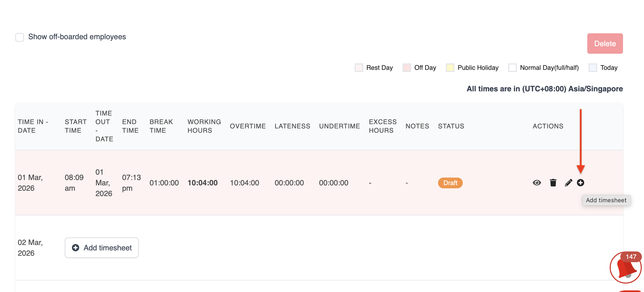Click the 147 notification badge
This screenshot has width=644, height=292.
631,257
